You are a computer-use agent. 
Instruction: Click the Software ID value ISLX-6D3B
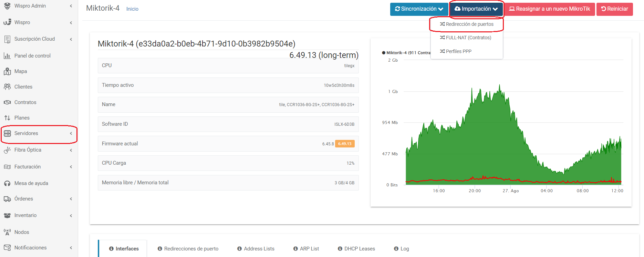pyautogui.click(x=344, y=124)
